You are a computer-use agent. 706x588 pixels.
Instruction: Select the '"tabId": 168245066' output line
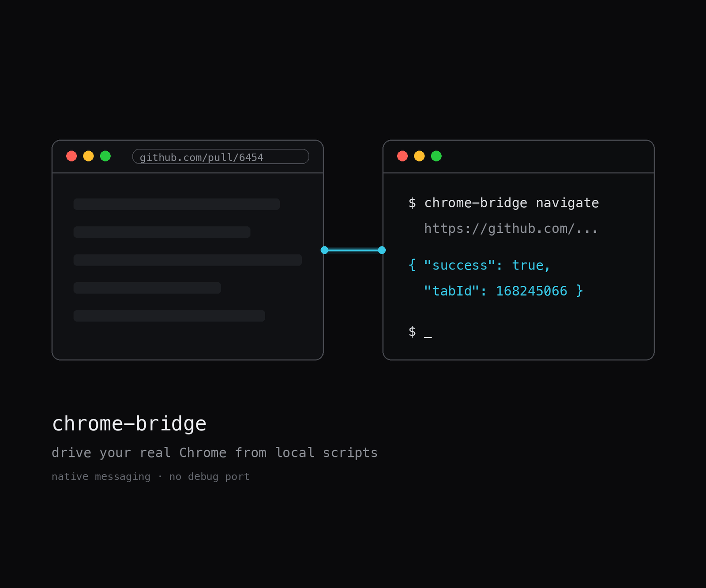point(503,291)
